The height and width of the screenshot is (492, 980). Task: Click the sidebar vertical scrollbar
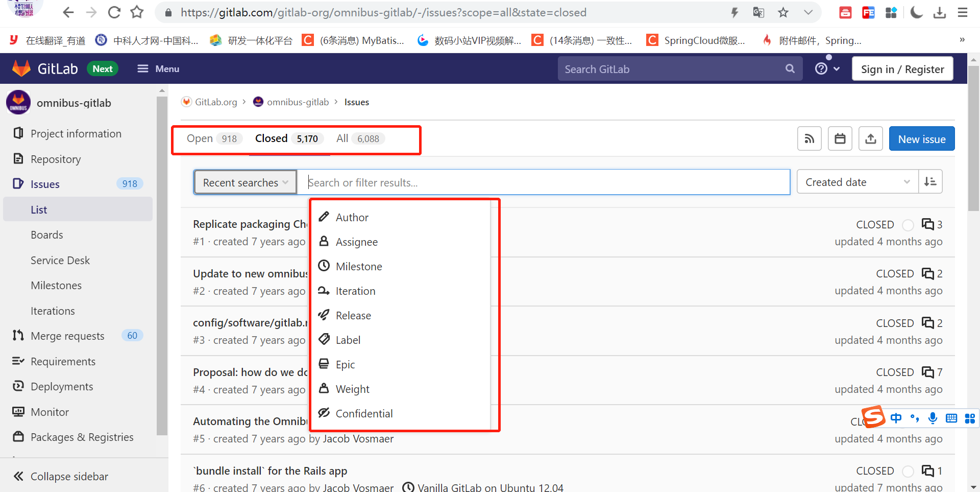[162, 266]
